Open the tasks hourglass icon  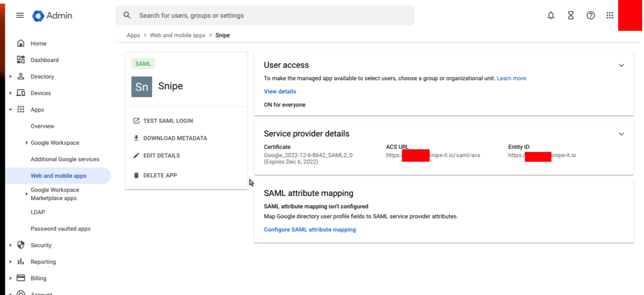571,15
